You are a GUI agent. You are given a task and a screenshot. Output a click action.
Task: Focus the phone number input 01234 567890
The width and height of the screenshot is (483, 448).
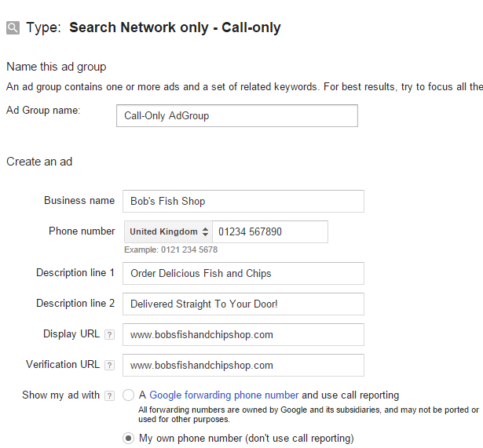(270, 231)
